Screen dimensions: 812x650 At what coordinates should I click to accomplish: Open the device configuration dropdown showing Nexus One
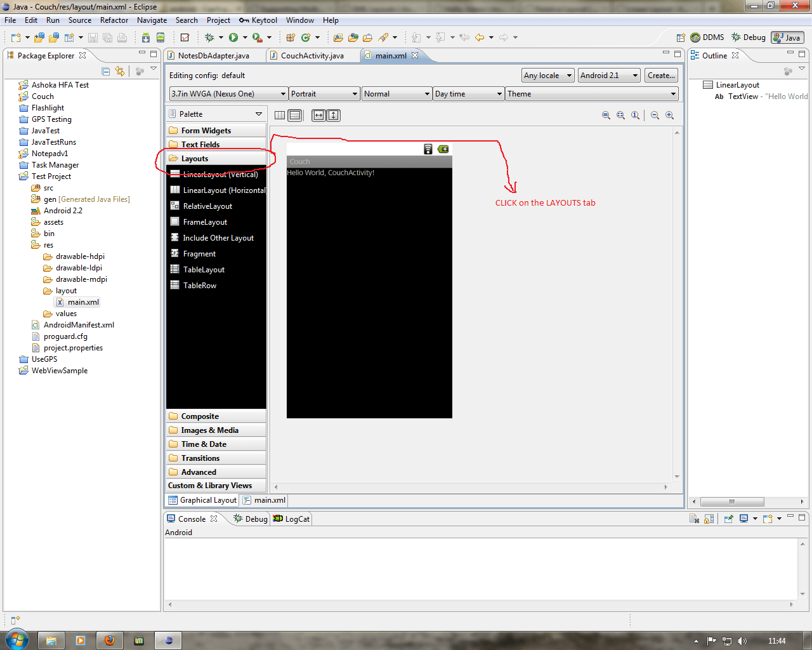pyautogui.click(x=227, y=93)
